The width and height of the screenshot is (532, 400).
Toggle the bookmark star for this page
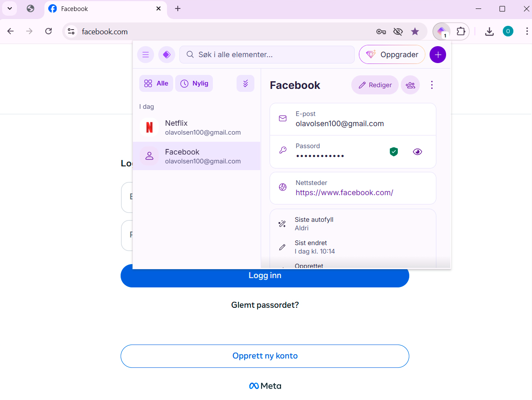[x=415, y=31]
